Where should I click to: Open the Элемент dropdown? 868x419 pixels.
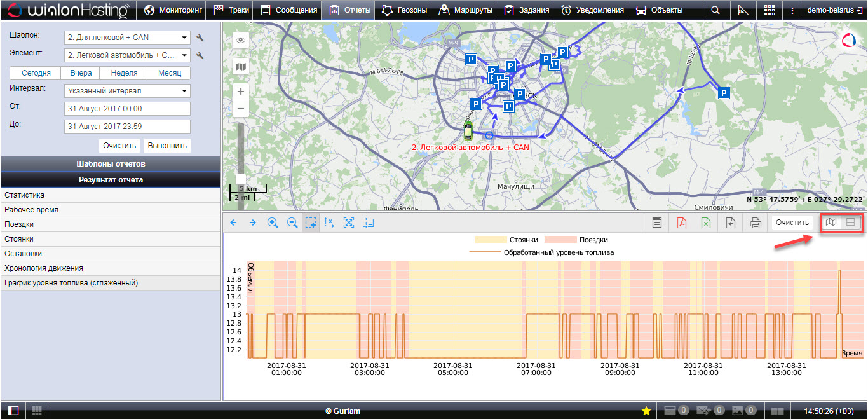127,55
